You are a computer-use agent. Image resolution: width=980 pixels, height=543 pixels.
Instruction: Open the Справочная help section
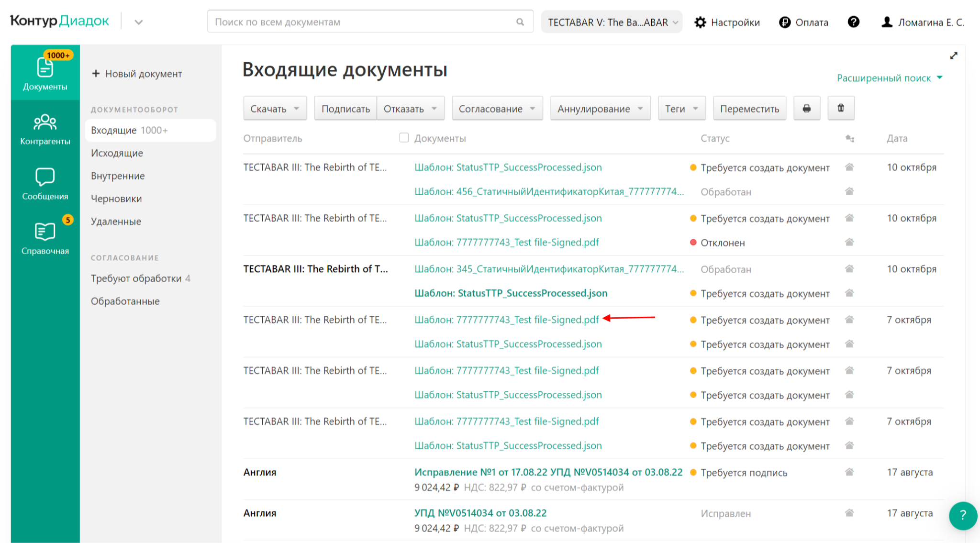pos(45,238)
